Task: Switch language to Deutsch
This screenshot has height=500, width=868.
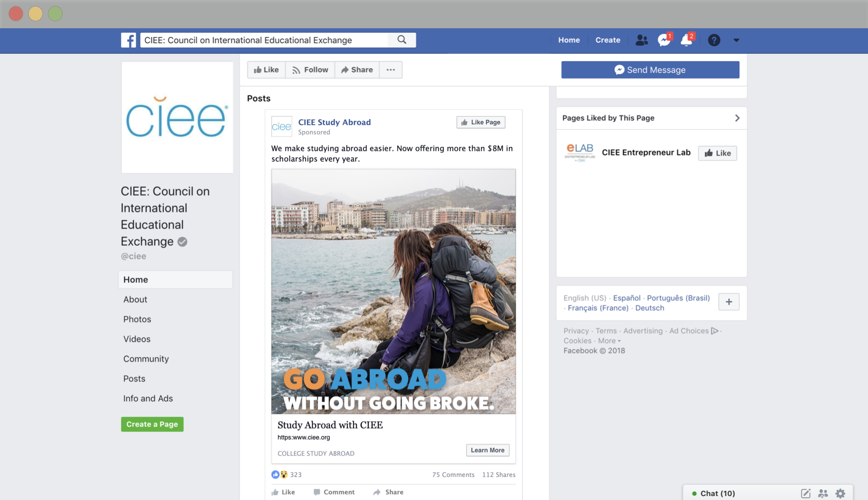Action: [649, 308]
